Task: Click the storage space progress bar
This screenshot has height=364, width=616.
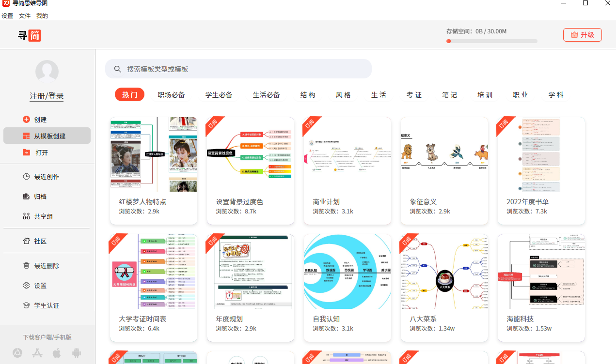Action: (491, 41)
